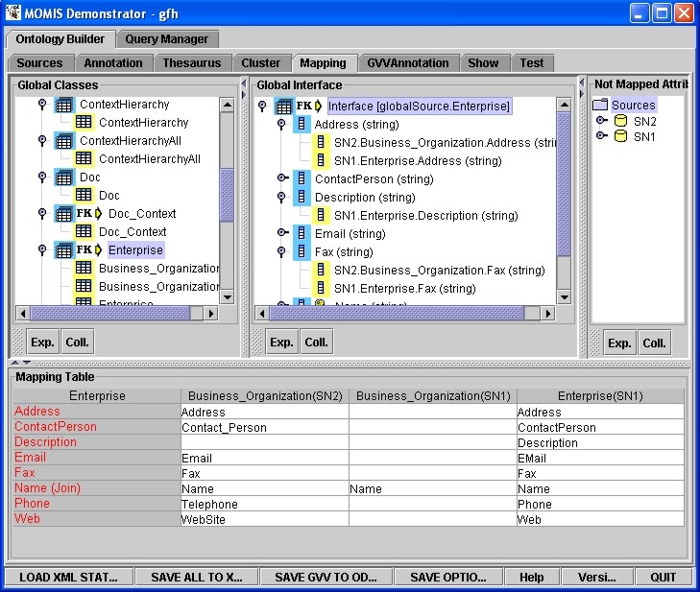Click the Contact_Person cell in mapping table
Viewport: 700px width, 592px height.
point(265,427)
